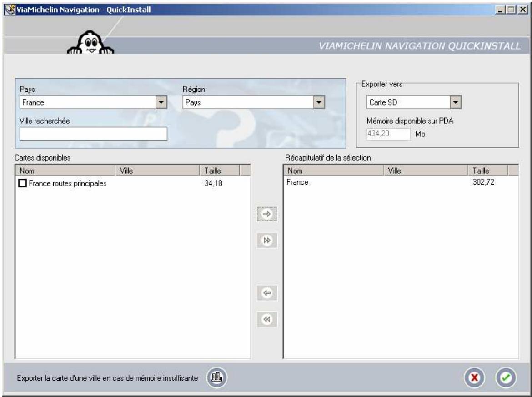Open the Pays country dropdown
The height and width of the screenshot is (397, 532).
161,102
